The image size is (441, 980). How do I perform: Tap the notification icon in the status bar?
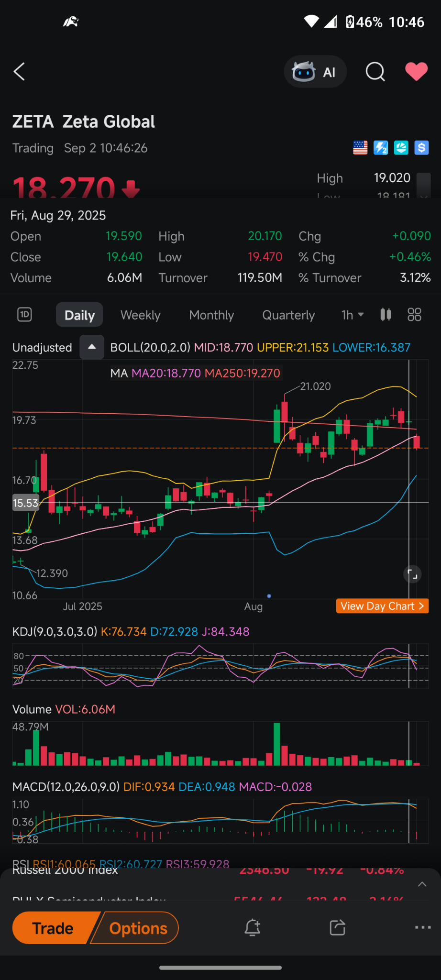pos(71,22)
